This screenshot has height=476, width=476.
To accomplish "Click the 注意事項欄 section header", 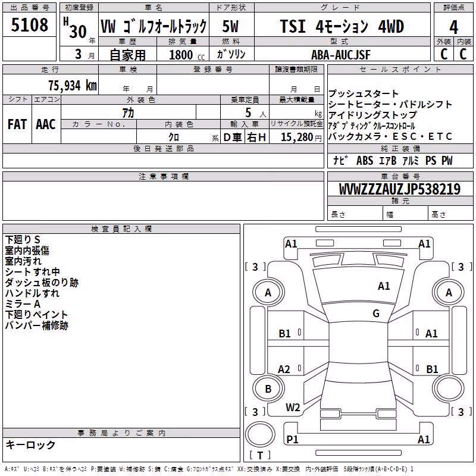I will (x=163, y=177).
